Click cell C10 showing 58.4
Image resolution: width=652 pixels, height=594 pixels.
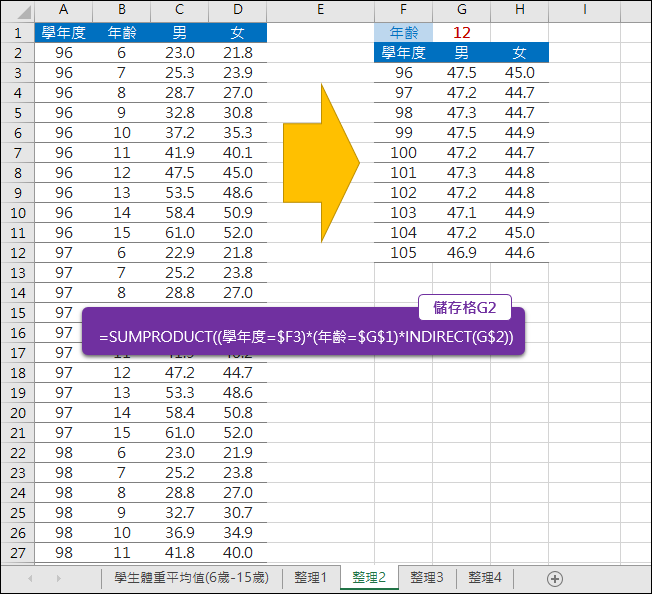(x=179, y=212)
